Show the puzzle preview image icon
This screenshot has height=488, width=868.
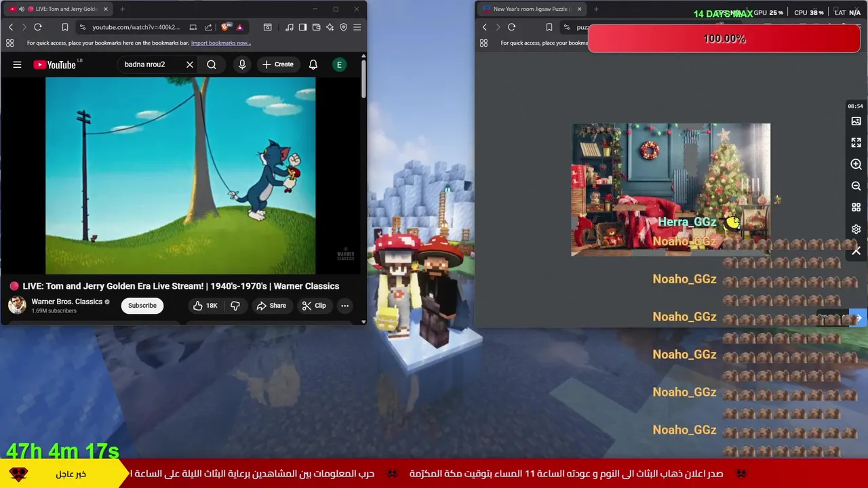856,121
